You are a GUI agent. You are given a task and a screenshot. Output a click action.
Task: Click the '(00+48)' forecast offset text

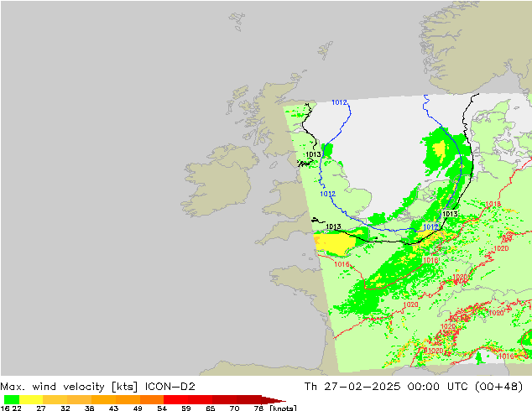pyautogui.click(x=498, y=387)
